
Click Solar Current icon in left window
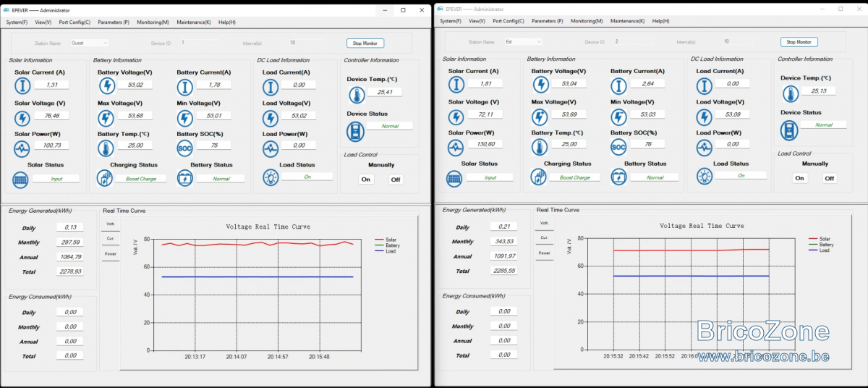22,86
